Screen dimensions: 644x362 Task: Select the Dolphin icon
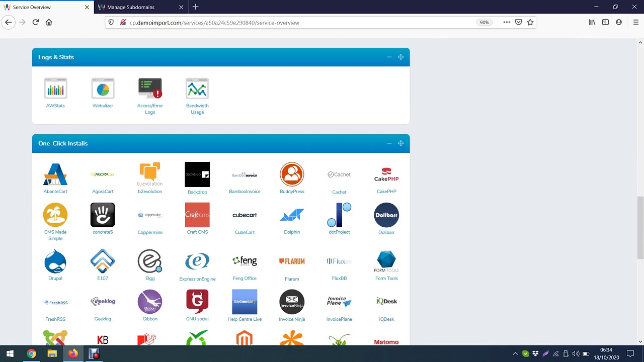tap(292, 215)
